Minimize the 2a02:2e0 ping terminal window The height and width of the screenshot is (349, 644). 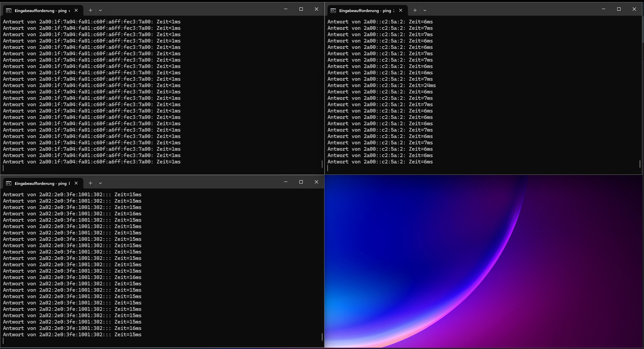click(286, 182)
